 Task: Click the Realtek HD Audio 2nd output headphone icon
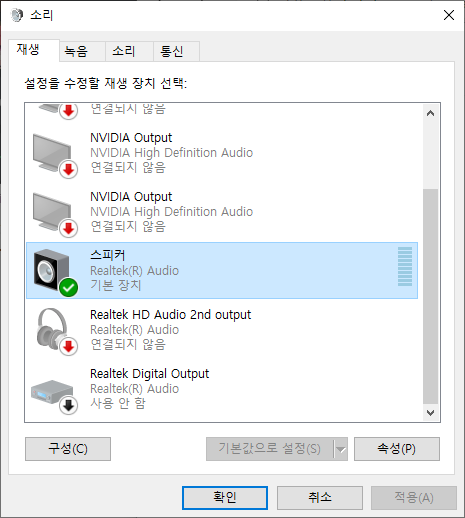click(56, 331)
